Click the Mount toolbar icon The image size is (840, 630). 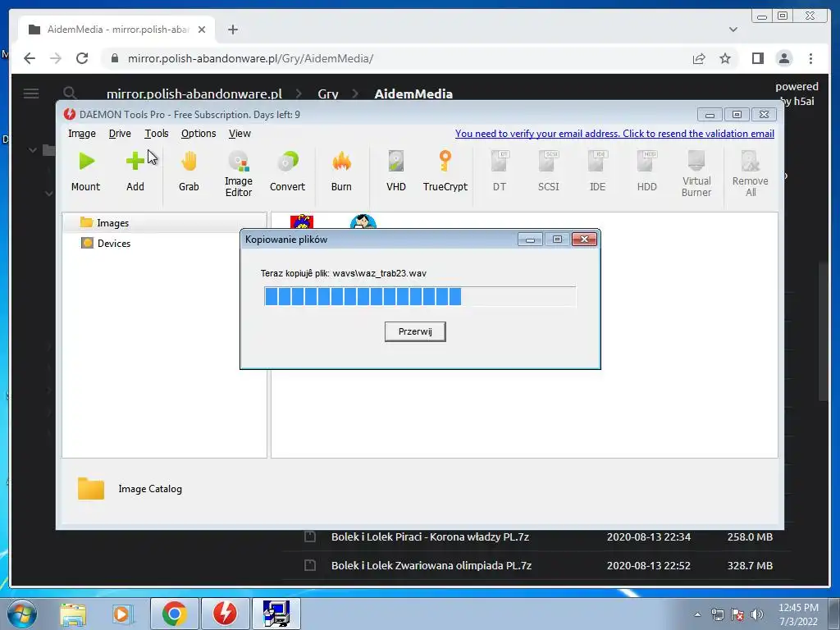click(x=85, y=171)
